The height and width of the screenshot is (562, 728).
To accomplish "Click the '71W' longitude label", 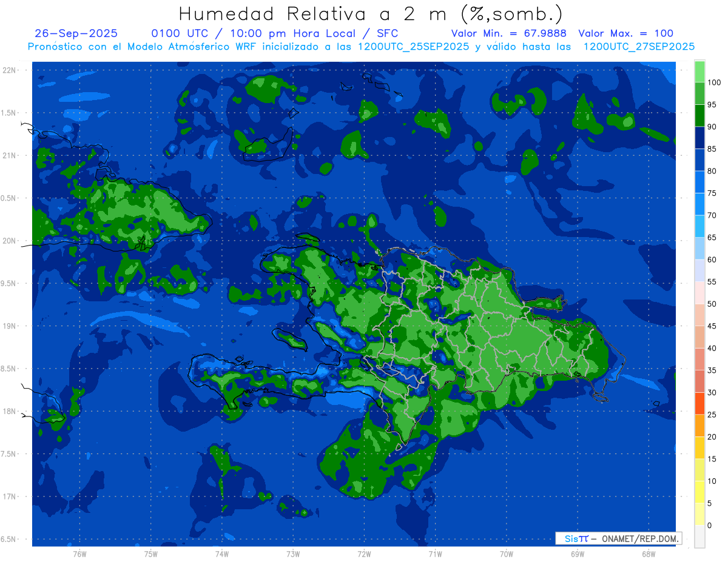I will pos(435,554).
